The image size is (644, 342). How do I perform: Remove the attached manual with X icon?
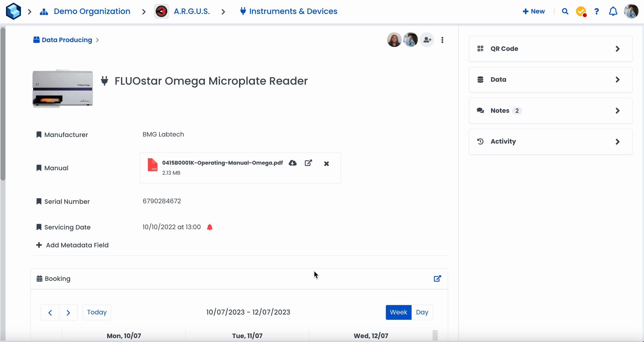[326, 163]
